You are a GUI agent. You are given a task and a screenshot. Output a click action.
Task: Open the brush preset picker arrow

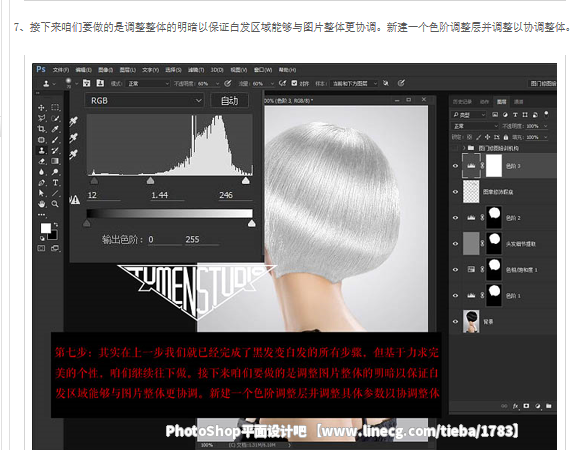(77, 83)
